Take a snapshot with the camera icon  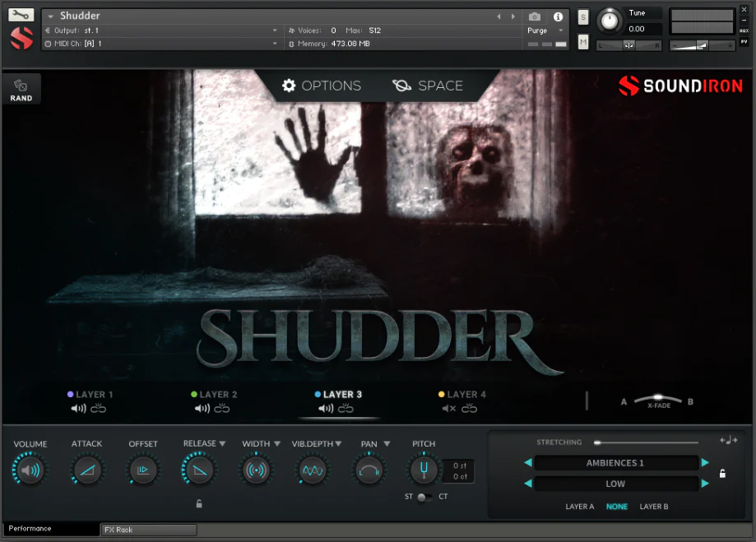pyautogui.click(x=534, y=17)
